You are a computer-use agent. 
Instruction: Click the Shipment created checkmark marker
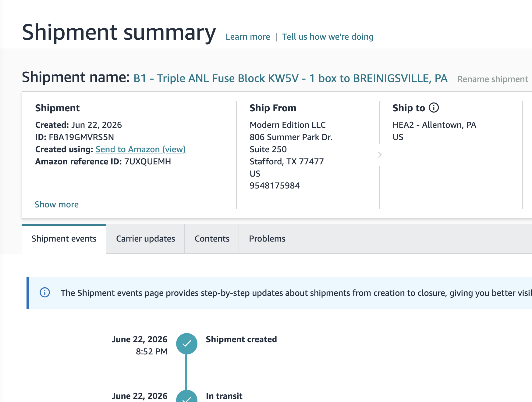coord(186,344)
